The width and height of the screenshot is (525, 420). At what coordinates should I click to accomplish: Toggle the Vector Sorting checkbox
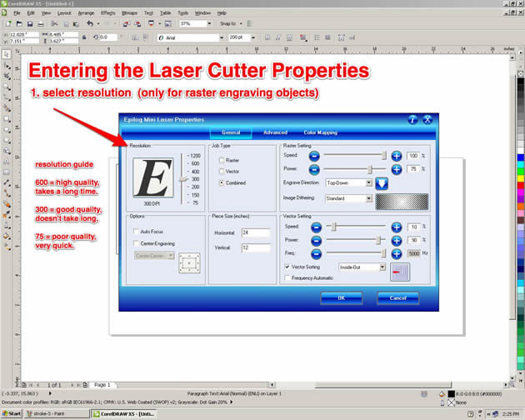tap(287, 267)
